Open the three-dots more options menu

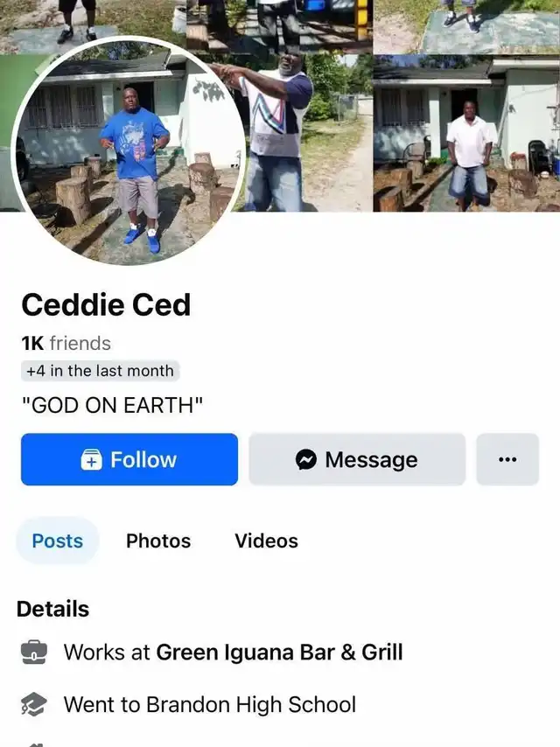click(x=507, y=459)
